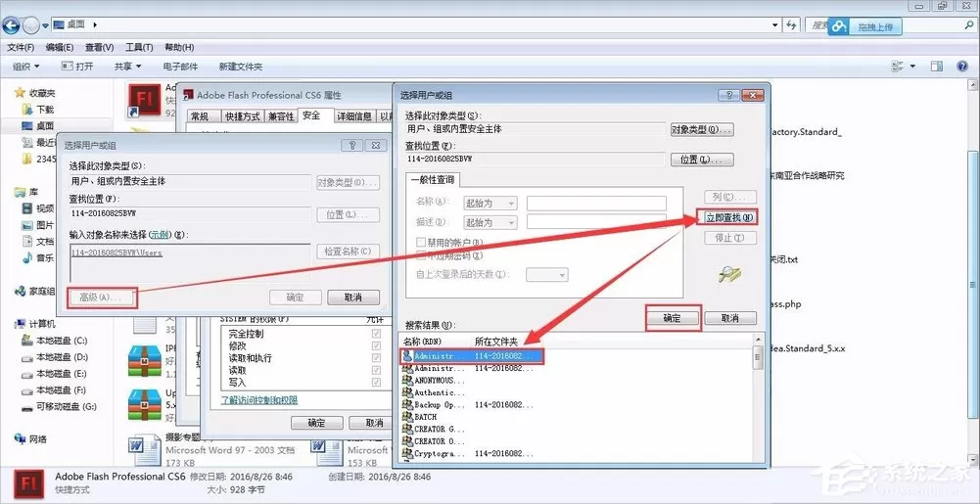Viewport: 980px width, 504px height.
Task: Open the 共享 toolbar dropdown
Action: (128, 67)
